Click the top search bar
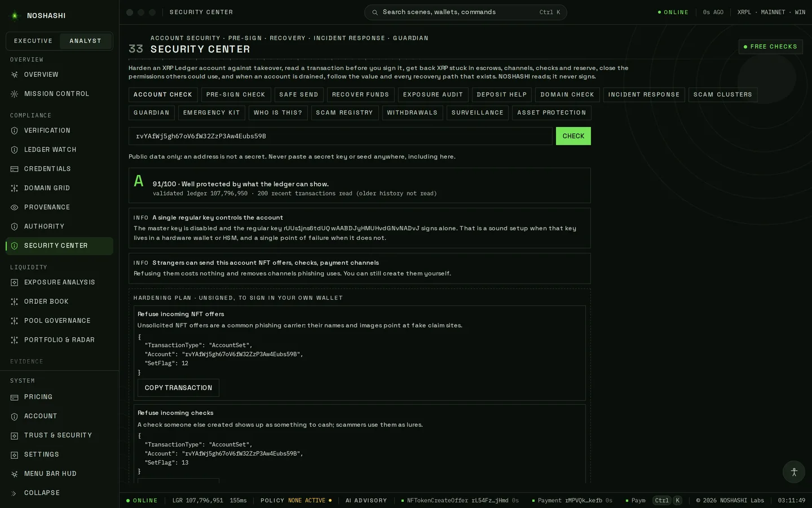 (466, 12)
